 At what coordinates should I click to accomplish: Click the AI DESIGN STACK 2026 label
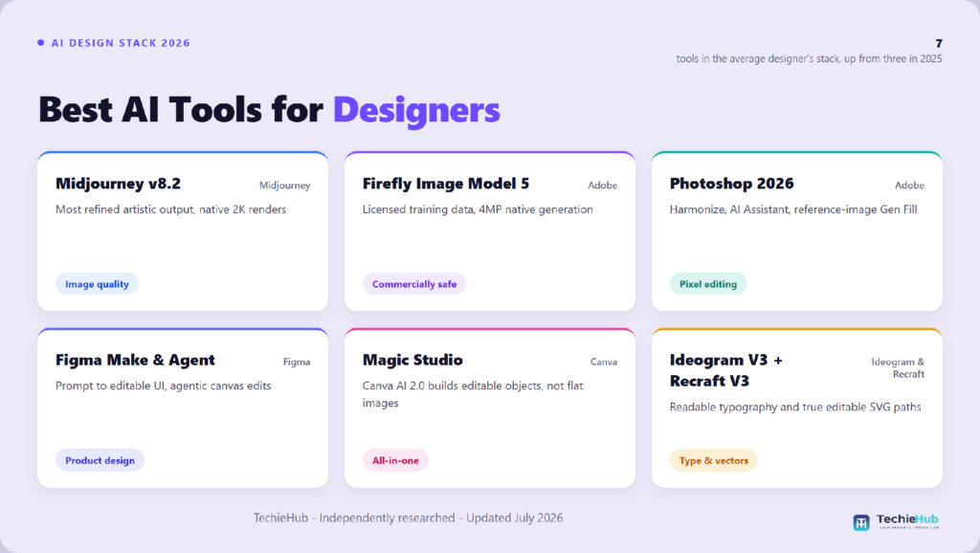(x=121, y=43)
